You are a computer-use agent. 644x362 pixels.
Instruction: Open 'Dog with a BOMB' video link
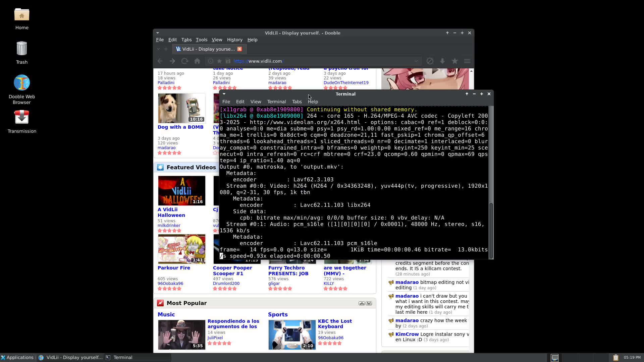pos(180,127)
